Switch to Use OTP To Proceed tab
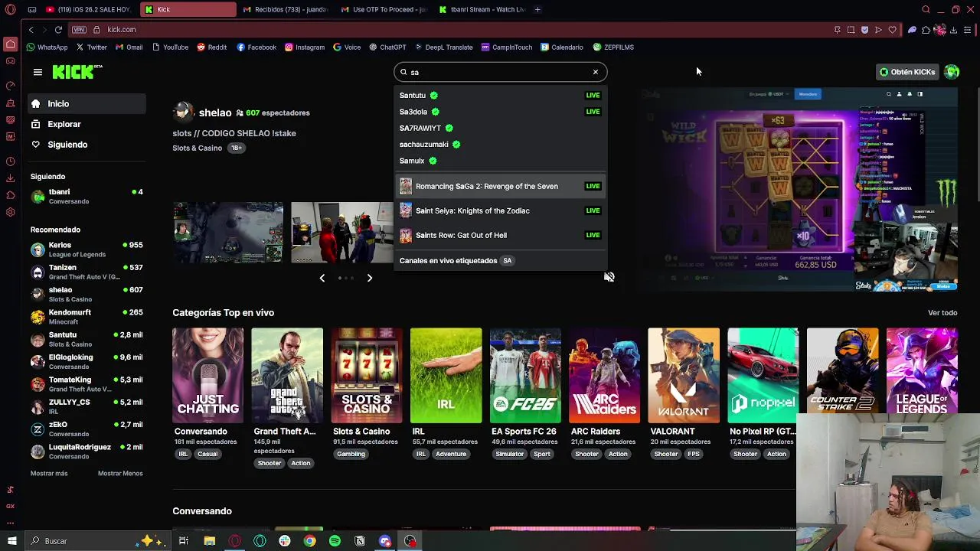 [x=384, y=9]
